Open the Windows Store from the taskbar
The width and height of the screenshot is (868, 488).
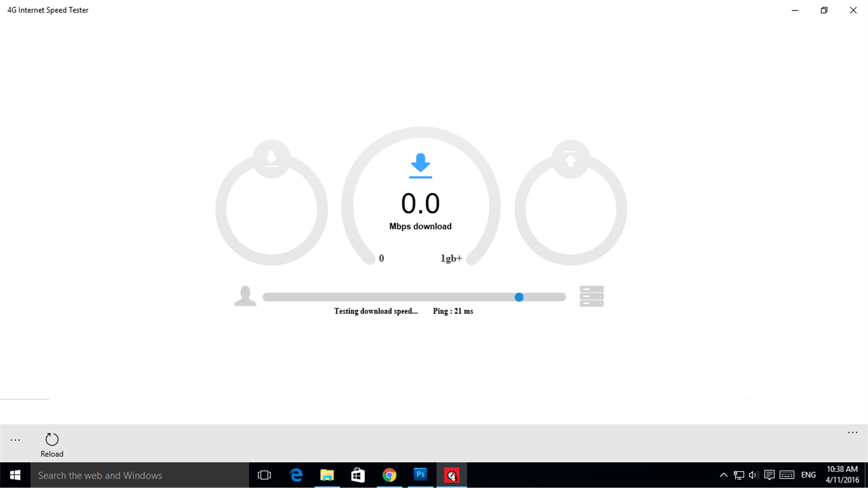pyautogui.click(x=358, y=474)
